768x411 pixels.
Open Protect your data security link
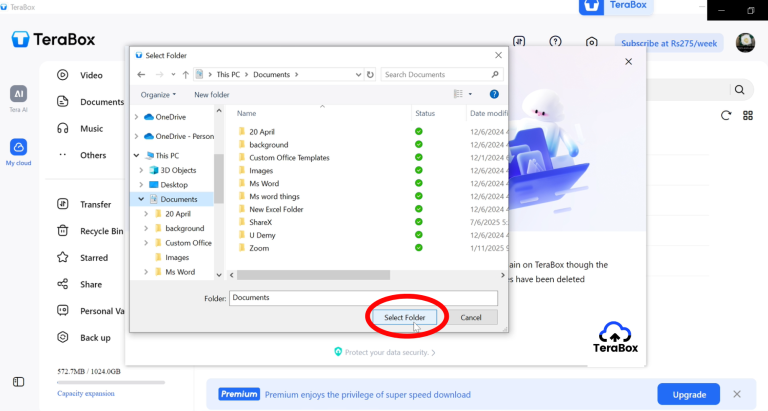tap(385, 352)
